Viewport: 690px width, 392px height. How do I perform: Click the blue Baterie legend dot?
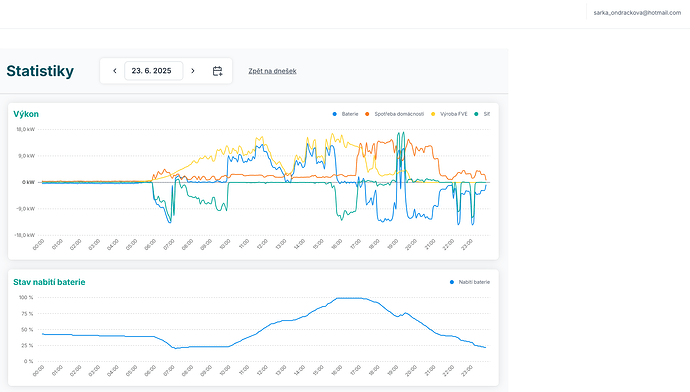click(x=334, y=114)
